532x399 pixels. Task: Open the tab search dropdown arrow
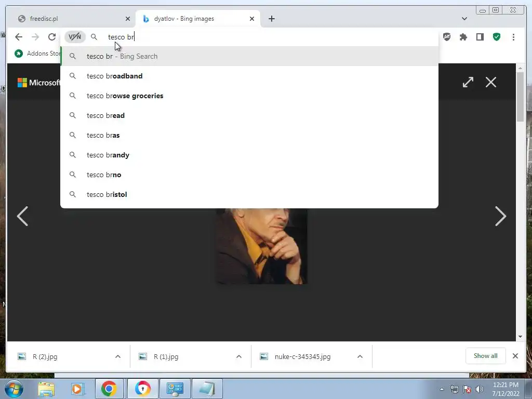coord(464,19)
